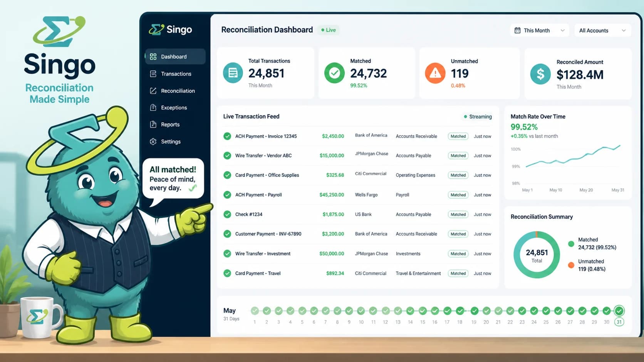Viewport: 644px width, 362px height.
Task: Open the Dashboard menu item
Action: click(x=175, y=57)
